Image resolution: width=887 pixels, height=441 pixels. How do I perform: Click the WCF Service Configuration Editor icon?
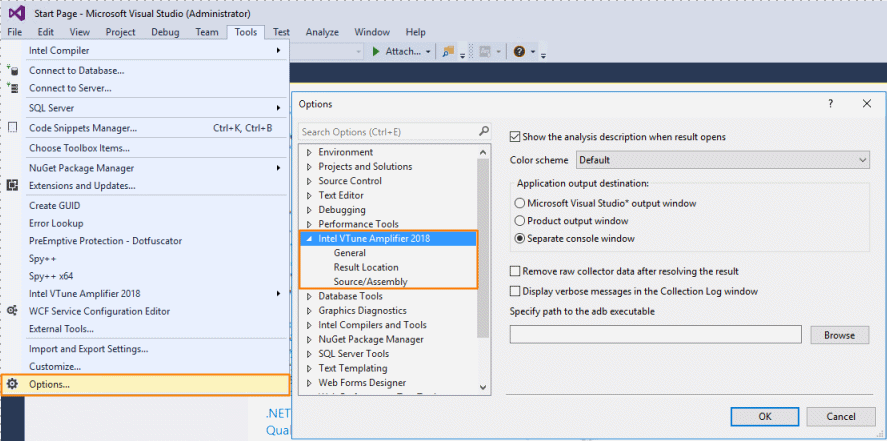[x=12, y=311]
